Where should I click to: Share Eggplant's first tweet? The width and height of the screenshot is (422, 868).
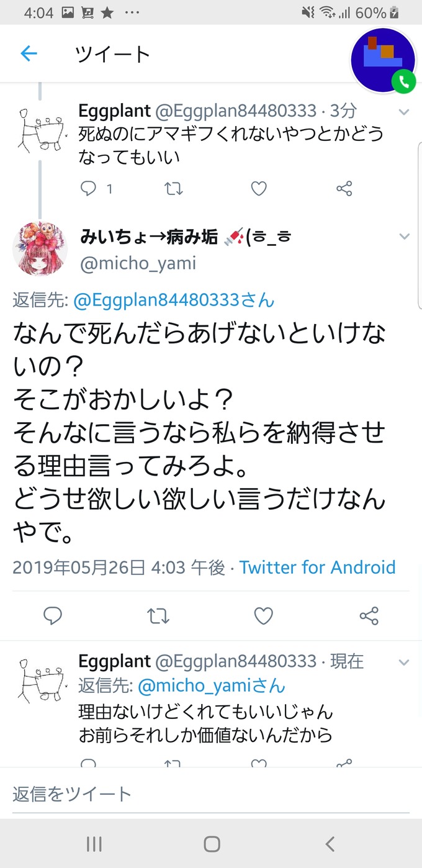point(344,188)
